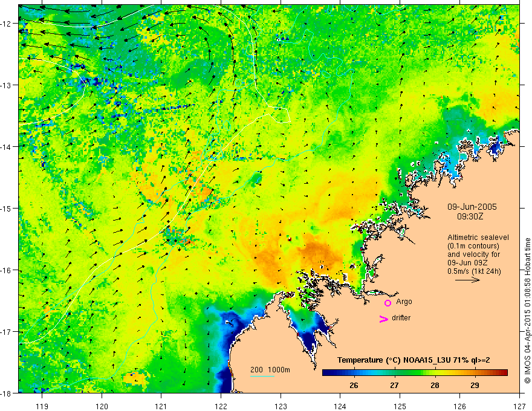Click the 0.5m/s velocity scale arrow
The height and width of the screenshot is (411, 532).
[467, 280]
